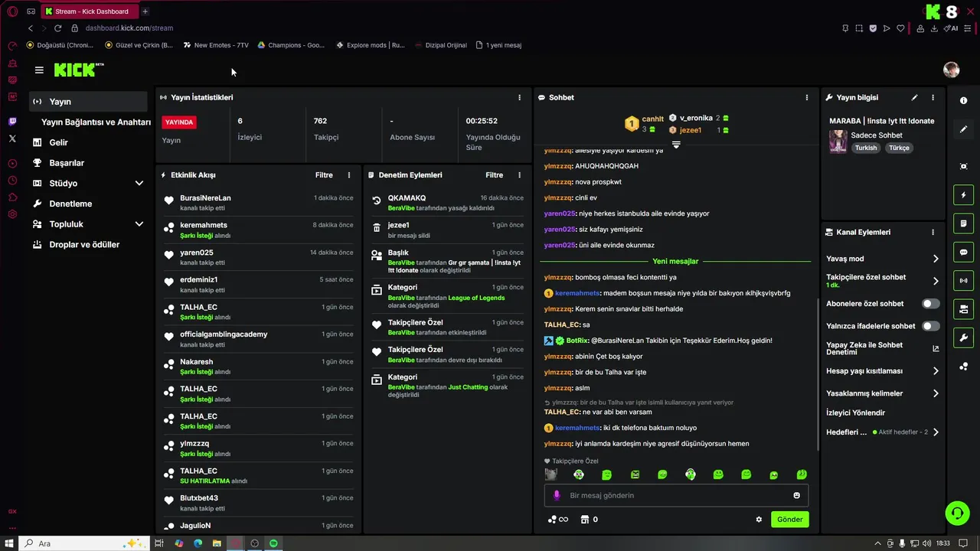Open New Emotes - 7TV bookmark
The width and height of the screenshot is (980, 551).
pyautogui.click(x=215, y=45)
